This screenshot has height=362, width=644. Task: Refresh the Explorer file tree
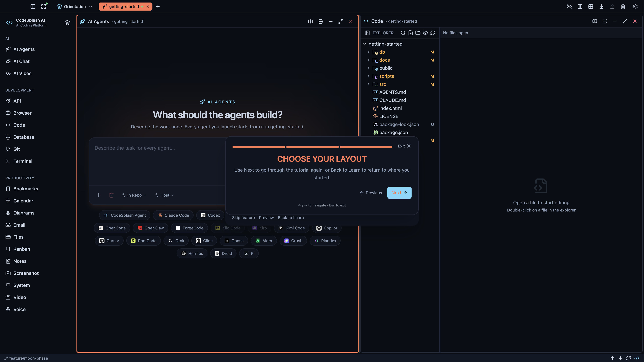[433, 33]
